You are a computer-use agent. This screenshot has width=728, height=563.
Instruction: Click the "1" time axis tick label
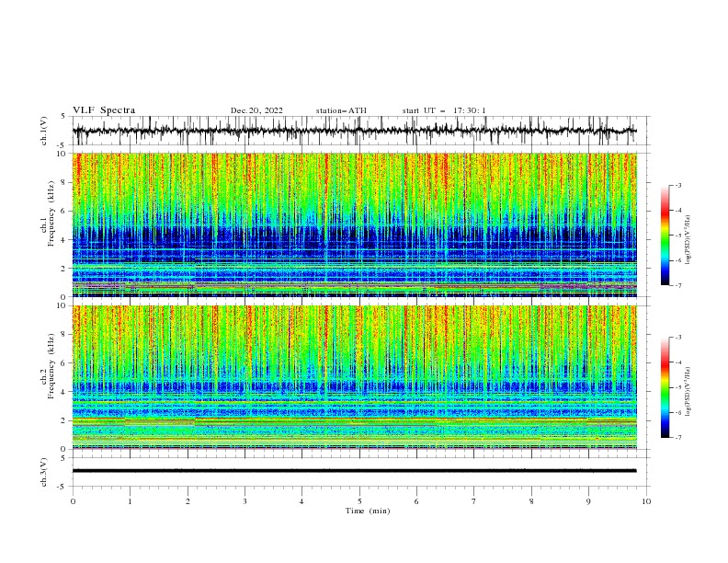pos(130,501)
